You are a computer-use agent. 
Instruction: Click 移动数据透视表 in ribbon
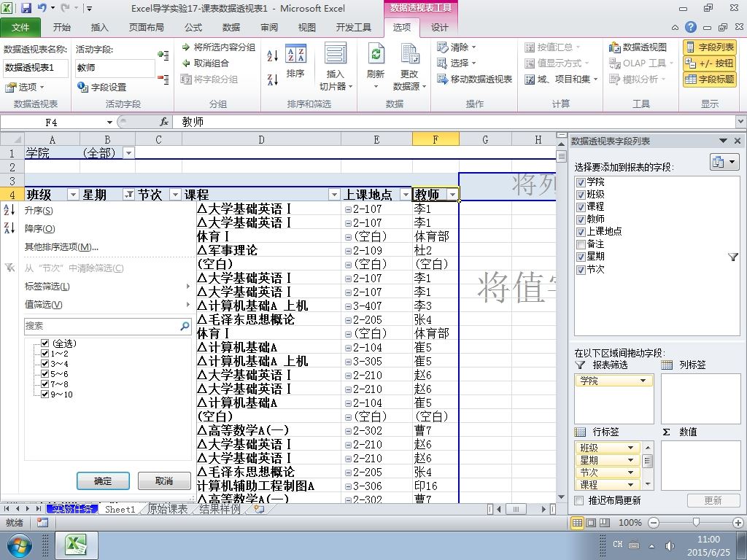(x=474, y=79)
